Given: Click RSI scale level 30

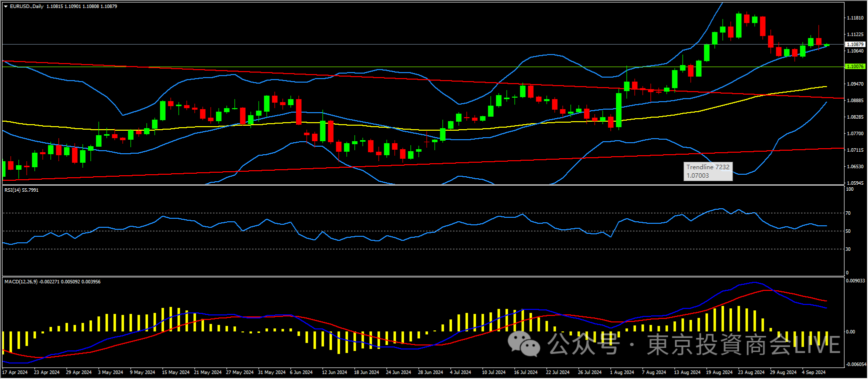Looking at the screenshot, I should (x=848, y=249).
